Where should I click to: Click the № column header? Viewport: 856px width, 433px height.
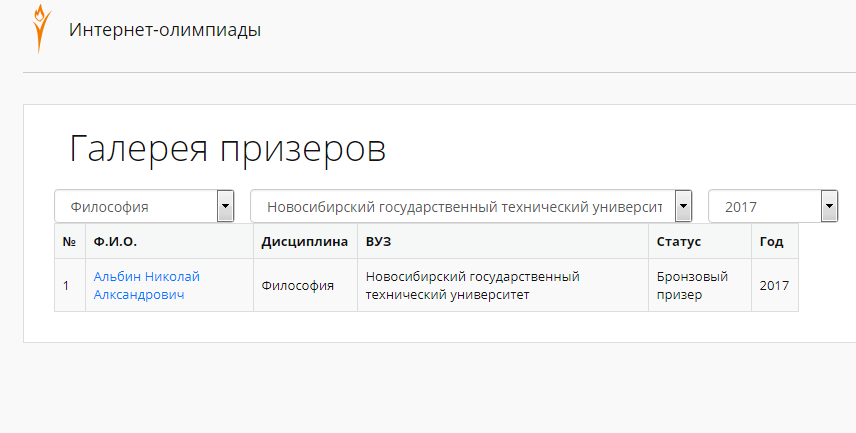pos(70,241)
